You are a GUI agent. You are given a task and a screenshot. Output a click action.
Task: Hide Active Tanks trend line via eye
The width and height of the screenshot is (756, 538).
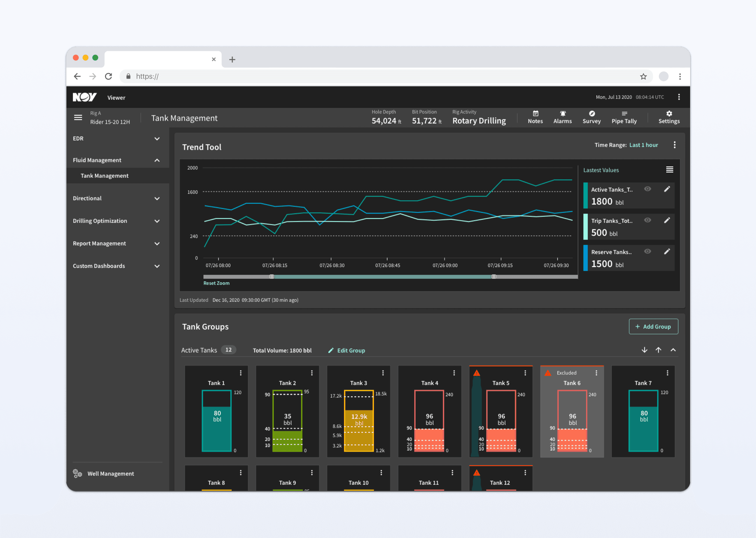click(647, 189)
